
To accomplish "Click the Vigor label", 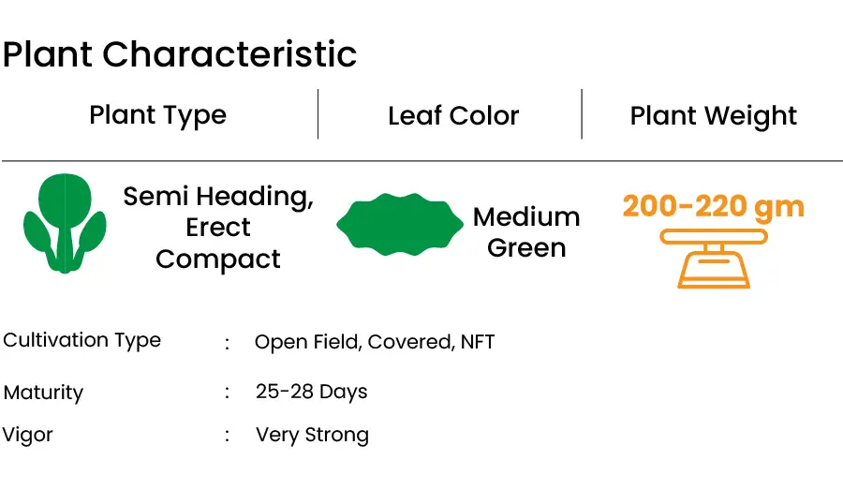I will click(x=27, y=436).
